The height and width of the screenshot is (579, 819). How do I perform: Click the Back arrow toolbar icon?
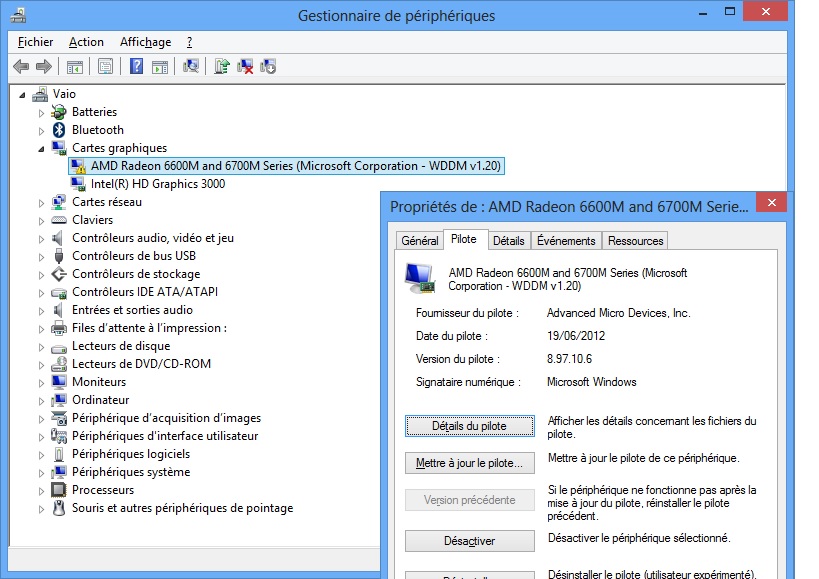pyautogui.click(x=21, y=66)
